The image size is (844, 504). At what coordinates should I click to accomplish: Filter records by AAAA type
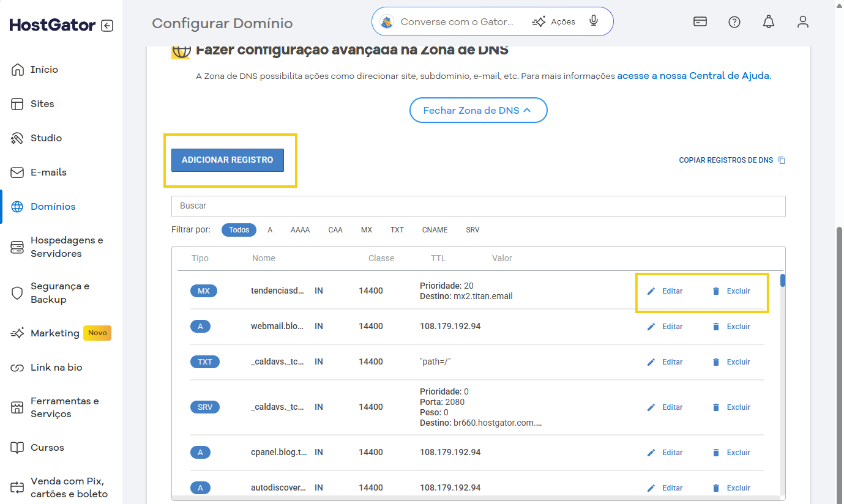(x=300, y=230)
